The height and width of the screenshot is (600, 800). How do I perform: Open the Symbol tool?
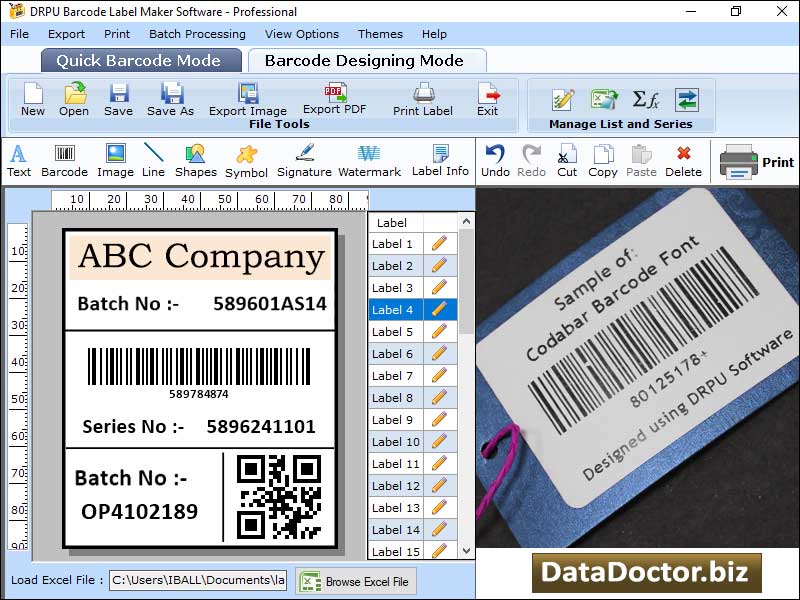[x=246, y=160]
